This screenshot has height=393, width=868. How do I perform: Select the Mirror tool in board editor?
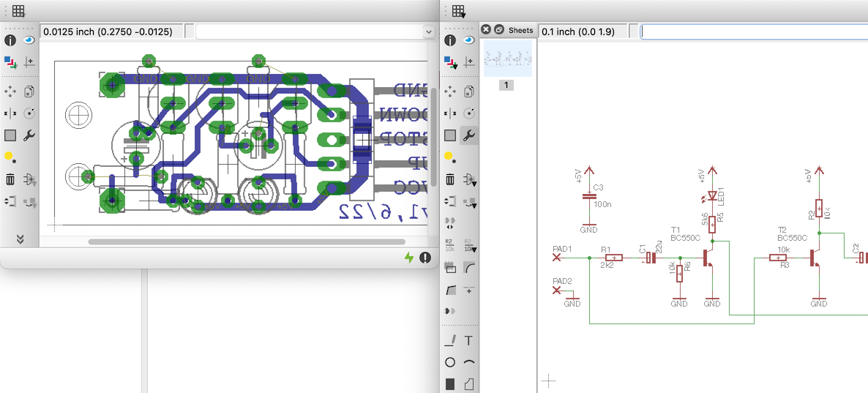pyautogui.click(x=10, y=113)
